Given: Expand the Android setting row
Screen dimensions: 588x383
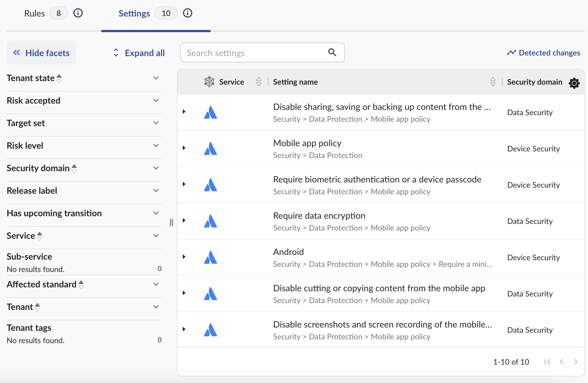Looking at the screenshot, I should [184, 257].
